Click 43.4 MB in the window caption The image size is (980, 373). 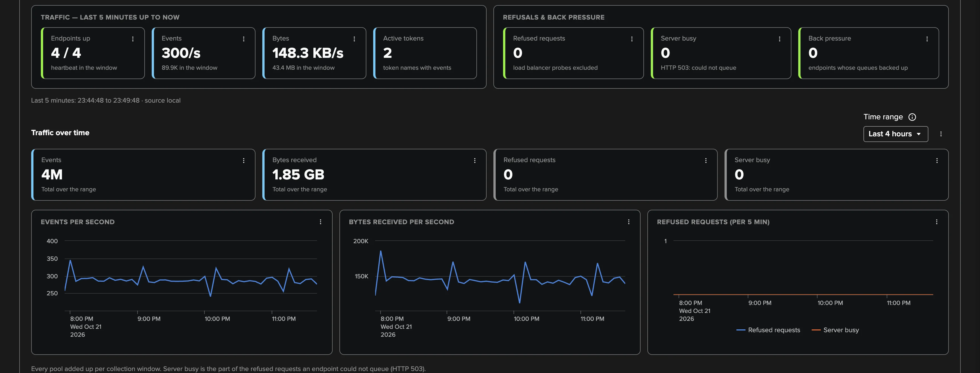click(303, 68)
